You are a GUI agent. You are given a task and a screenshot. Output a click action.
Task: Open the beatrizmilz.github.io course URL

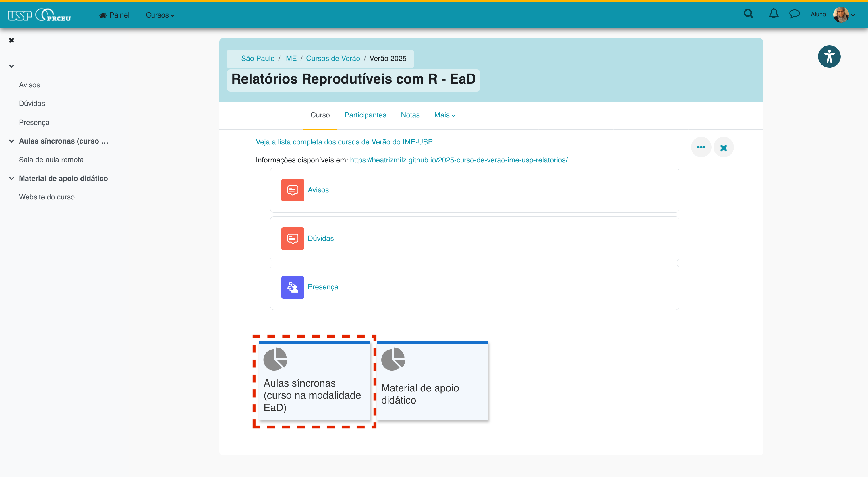[459, 160]
